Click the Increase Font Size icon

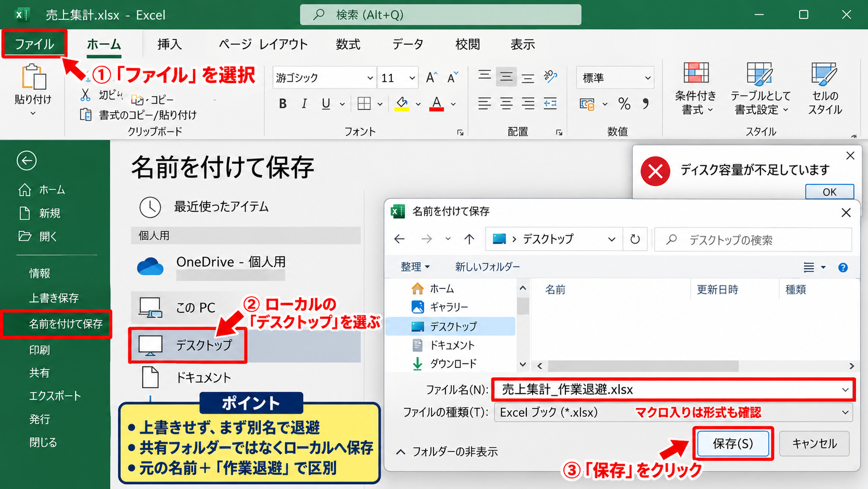431,78
